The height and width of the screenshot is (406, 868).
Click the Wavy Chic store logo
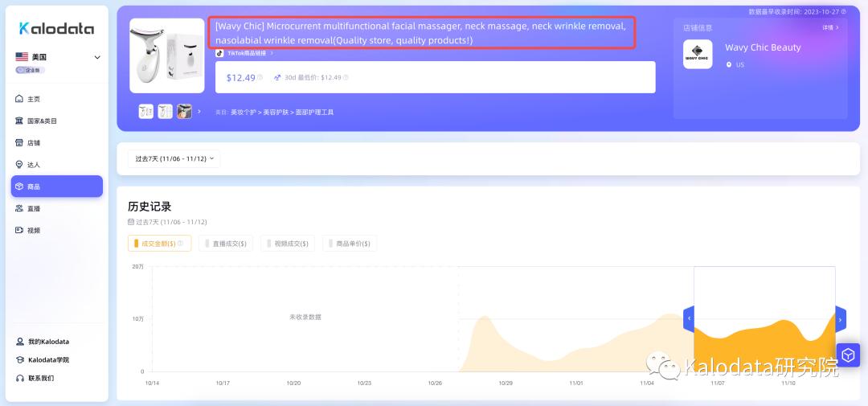(698, 55)
